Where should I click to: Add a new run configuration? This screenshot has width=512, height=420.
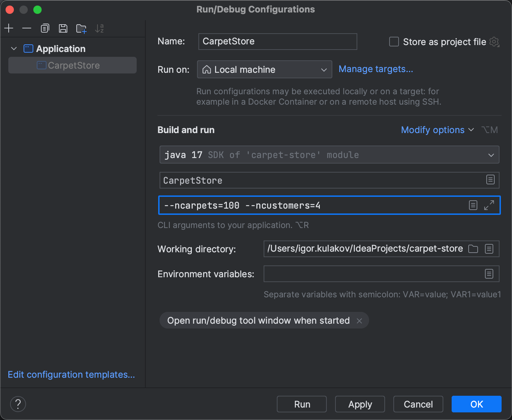click(9, 28)
